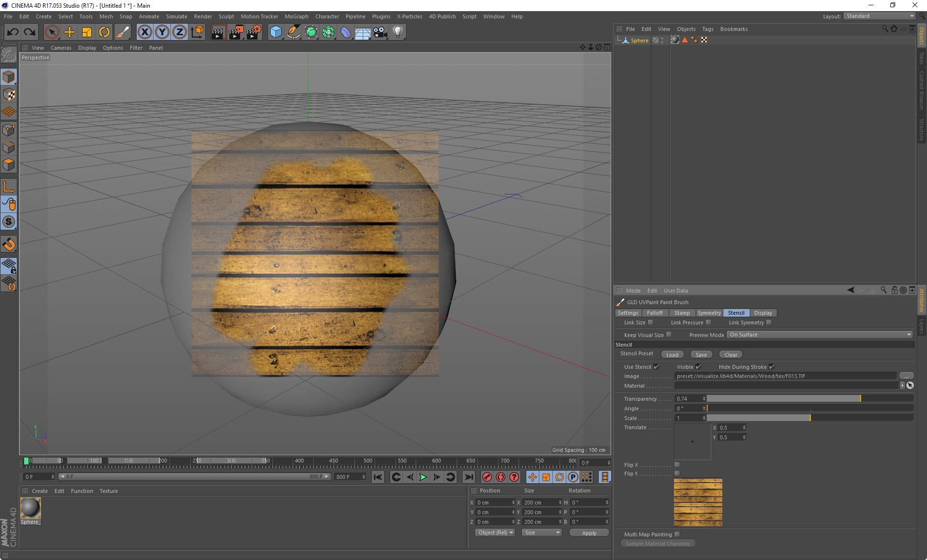Add a Cube primitive object

276,32
